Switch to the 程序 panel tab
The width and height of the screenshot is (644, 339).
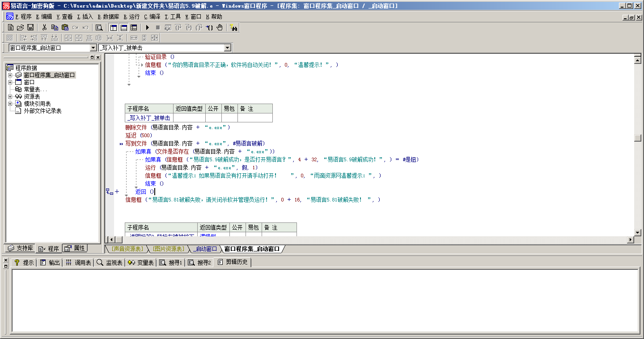point(49,248)
